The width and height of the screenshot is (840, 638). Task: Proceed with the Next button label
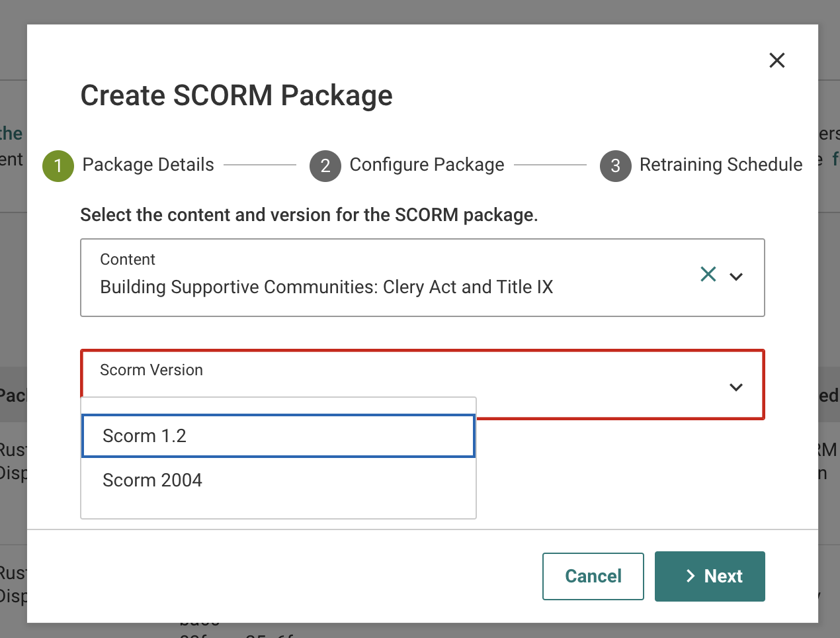pos(723,576)
